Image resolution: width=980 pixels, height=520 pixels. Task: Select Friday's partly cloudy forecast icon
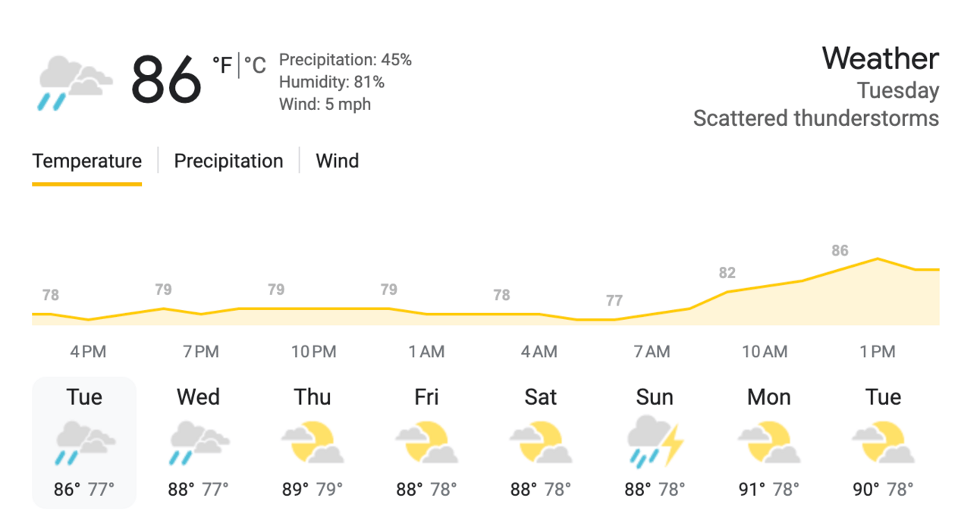coord(426,443)
